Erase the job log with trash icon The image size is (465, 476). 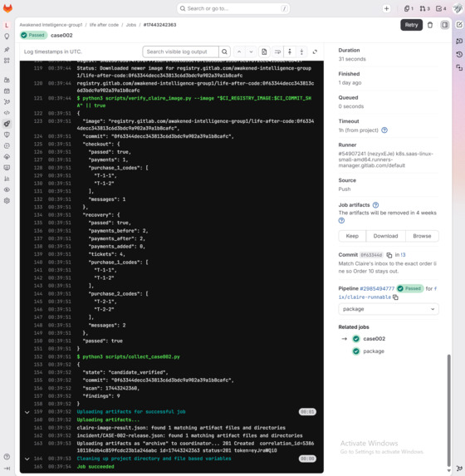coord(430,25)
